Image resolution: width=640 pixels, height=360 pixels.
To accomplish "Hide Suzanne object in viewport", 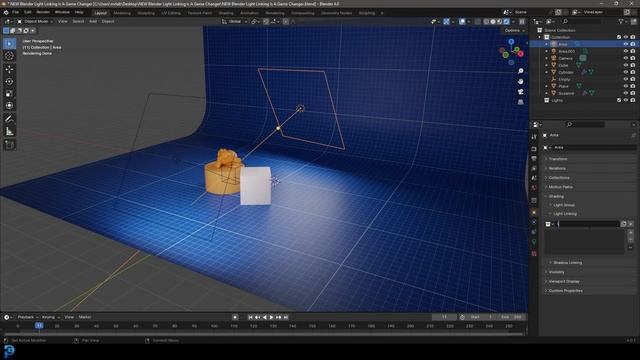I will [x=626, y=93].
